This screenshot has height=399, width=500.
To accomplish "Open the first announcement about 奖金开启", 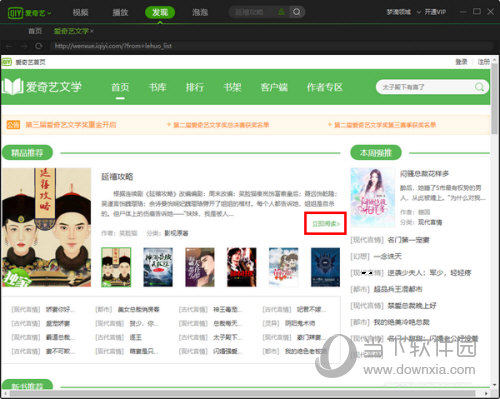I will (x=71, y=125).
